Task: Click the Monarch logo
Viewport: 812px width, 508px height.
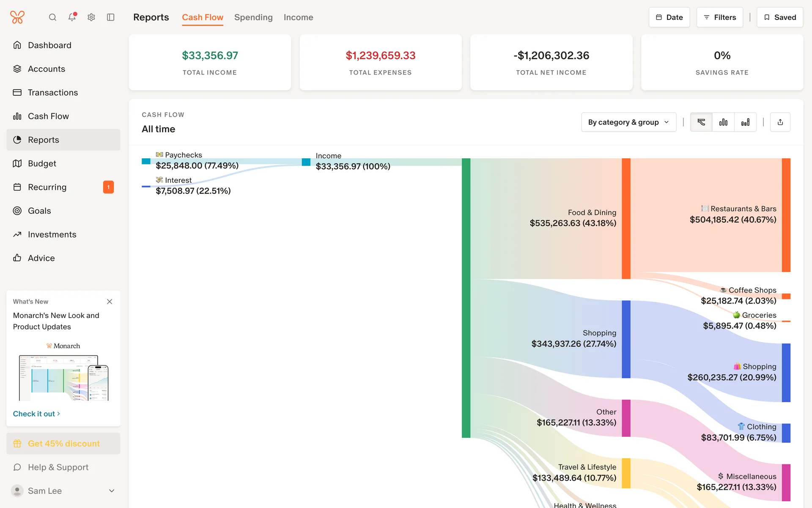Action: coord(17,17)
